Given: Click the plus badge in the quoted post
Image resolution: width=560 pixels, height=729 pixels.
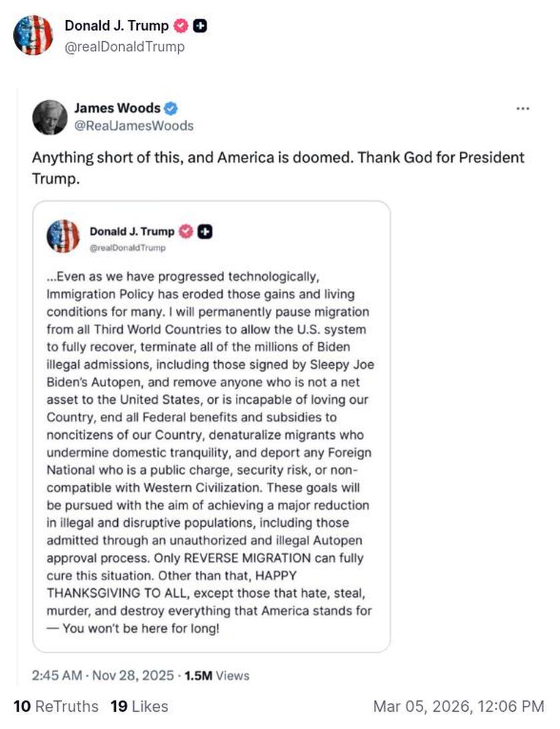Looking at the screenshot, I should click(x=205, y=231).
